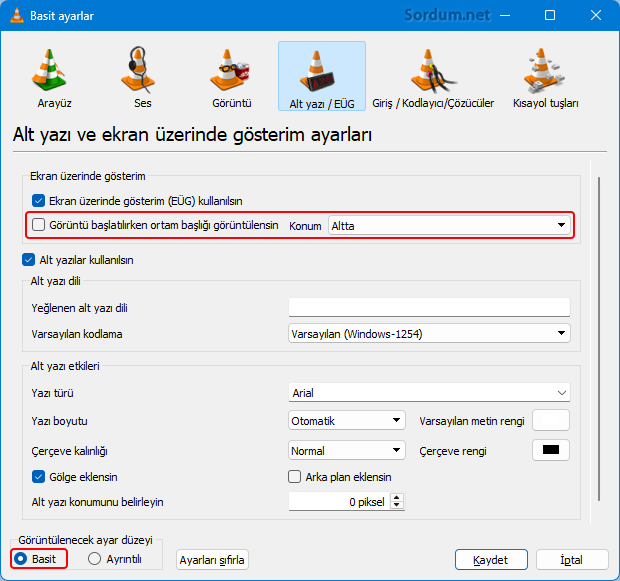Click the VLC cone icon in title bar
The height and width of the screenshot is (581, 620).
[17, 15]
